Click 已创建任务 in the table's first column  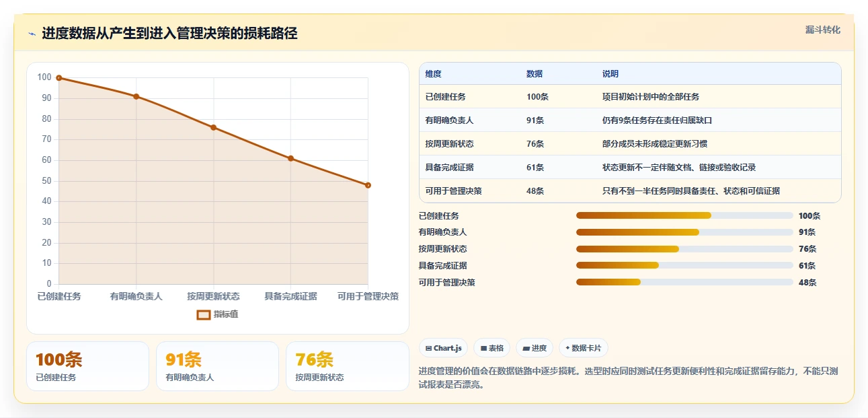pos(446,97)
